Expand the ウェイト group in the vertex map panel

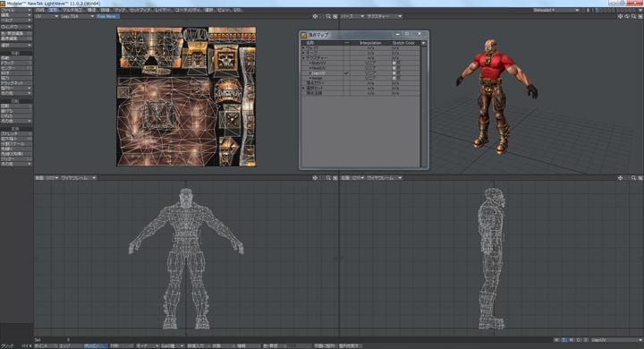(304, 48)
